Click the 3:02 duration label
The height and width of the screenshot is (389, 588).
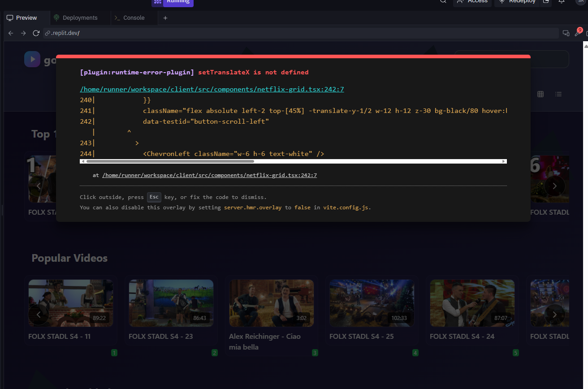tap(302, 318)
